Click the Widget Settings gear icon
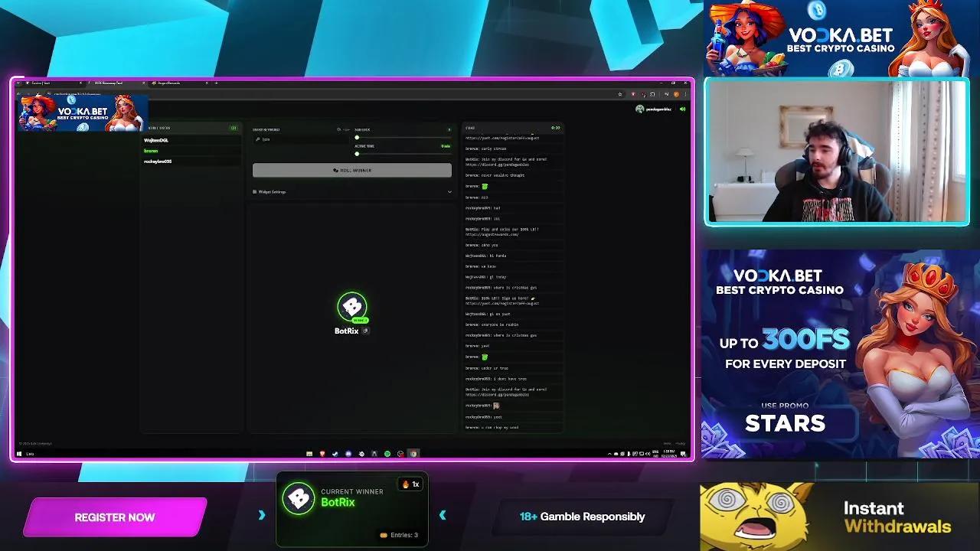 pyautogui.click(x=255, y=191)
